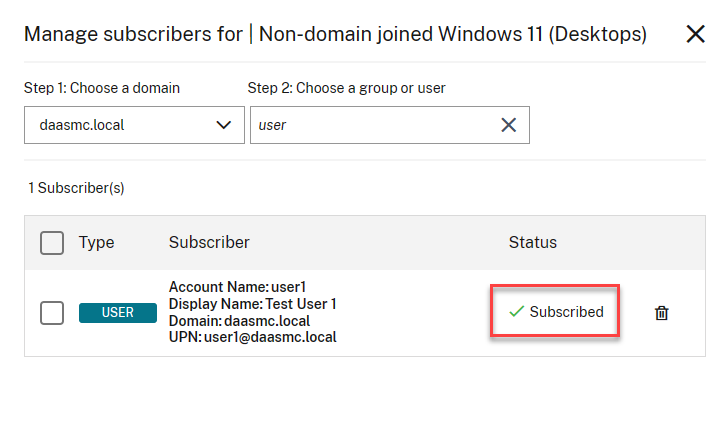The width and height of the screenshot is (728, 429).
Task: Click the Subscribed status label
Action: (x=566, y=312)
